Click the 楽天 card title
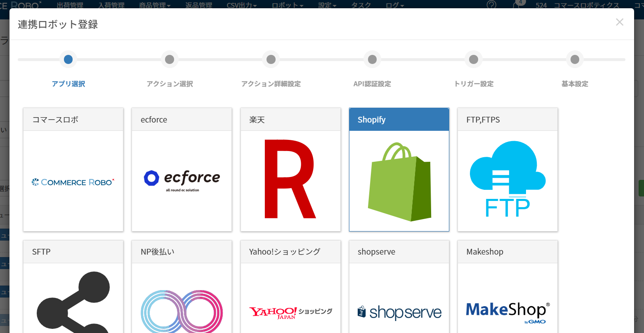Image resolution: width=644 pixels, height=333 pixels. point(257,120)
